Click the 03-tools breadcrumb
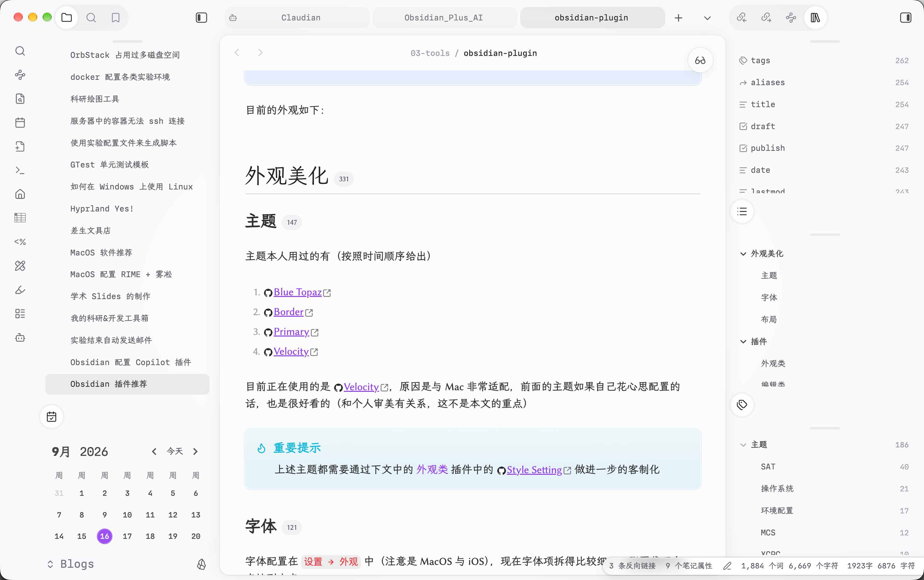 [430, 53]
